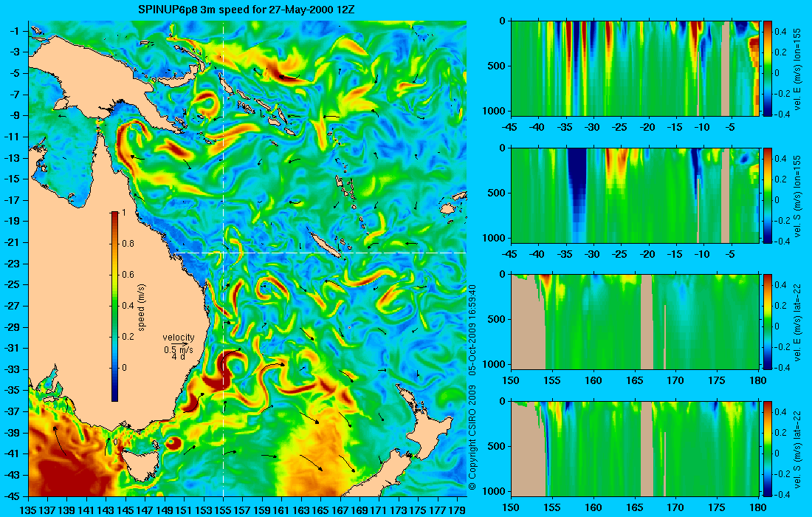Click the '150' x-axis label in 'vel. S lat=-22' panel
The image size is (812, 517).
click(x=511, y=507)
